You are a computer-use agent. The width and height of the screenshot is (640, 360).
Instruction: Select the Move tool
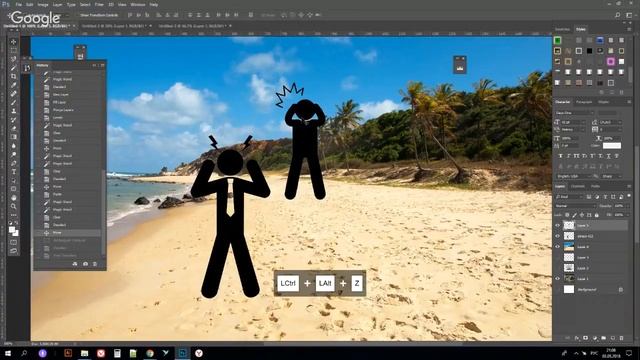[x=13, y=42]
